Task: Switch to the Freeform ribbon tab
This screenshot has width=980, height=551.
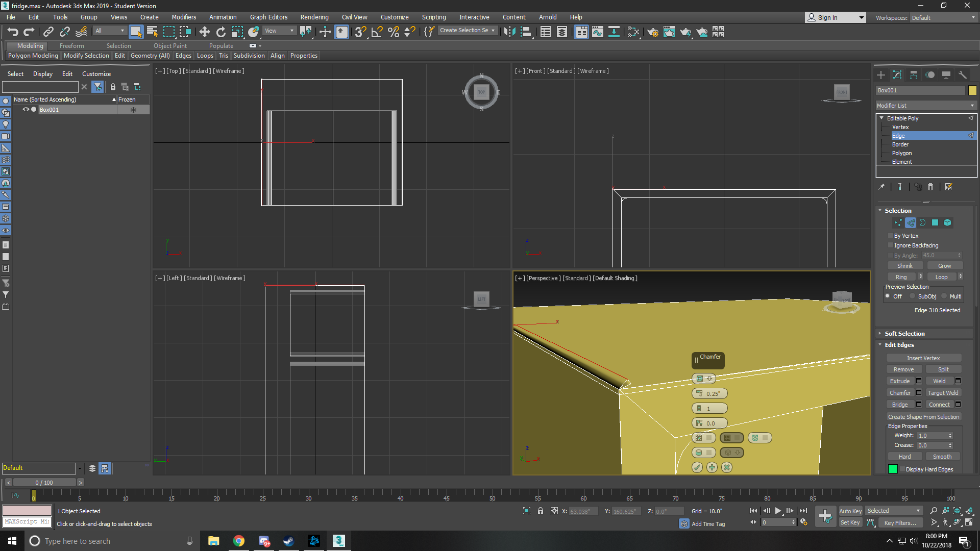Action: [71, 45]
